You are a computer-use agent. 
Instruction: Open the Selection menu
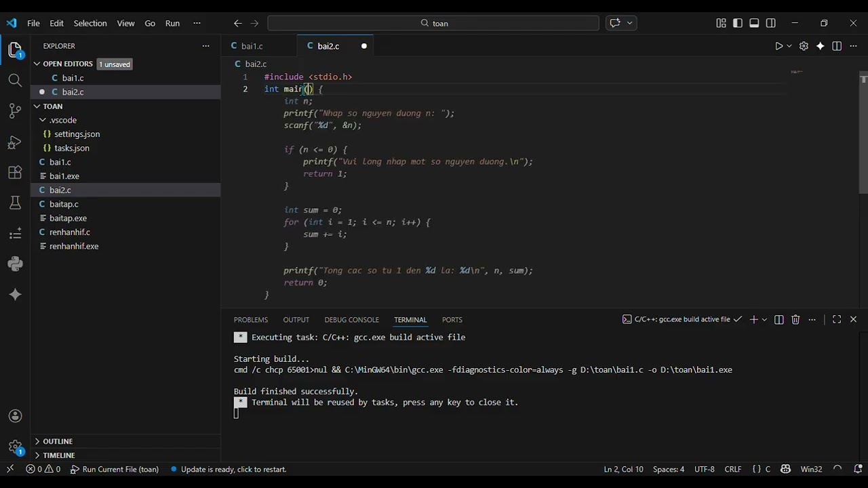(90, 23)
